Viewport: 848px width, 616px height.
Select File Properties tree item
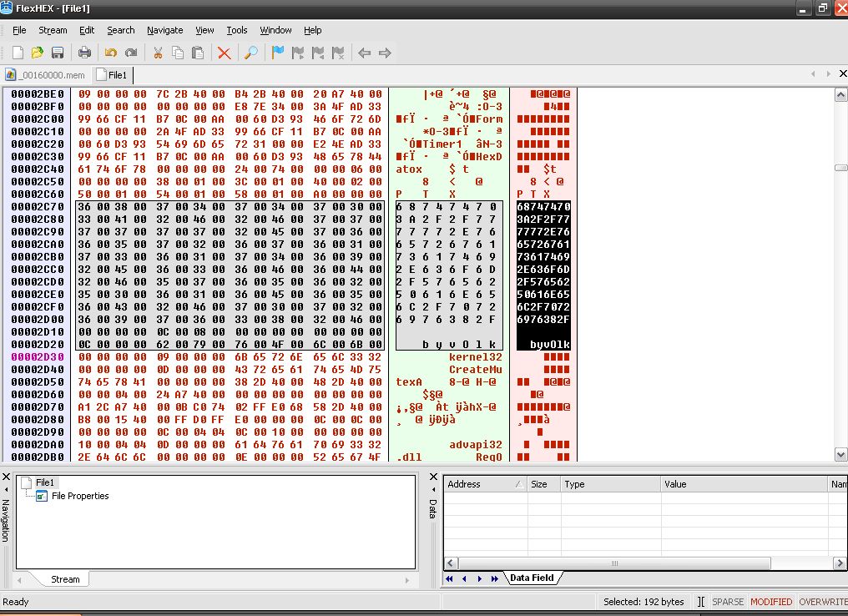(x=80, y=496)
